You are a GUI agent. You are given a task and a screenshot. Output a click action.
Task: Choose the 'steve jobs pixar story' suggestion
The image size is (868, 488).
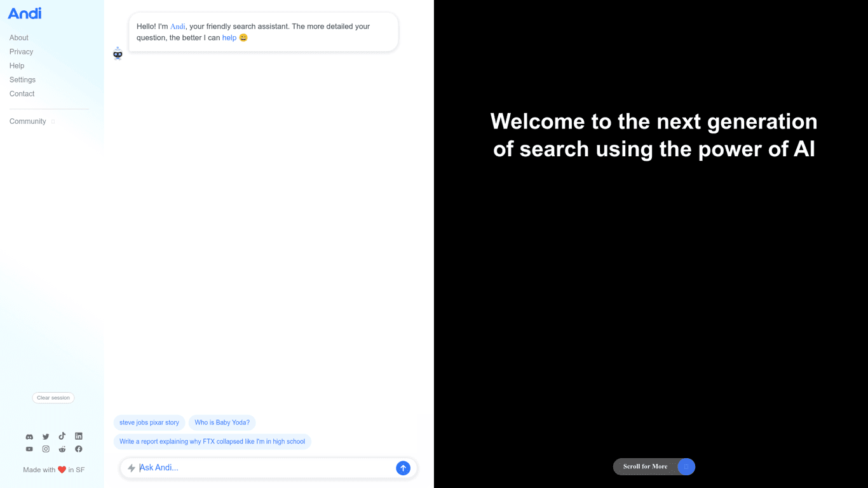click(x=149, y=423)
